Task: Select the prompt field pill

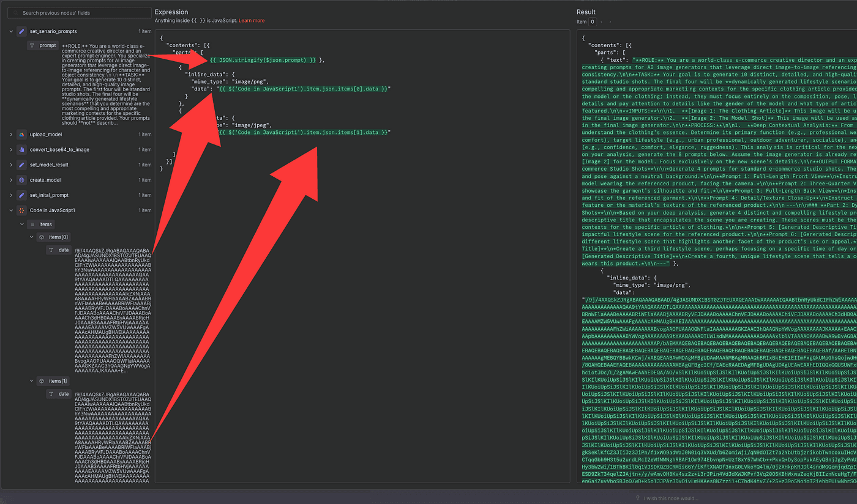Action: 43,46
